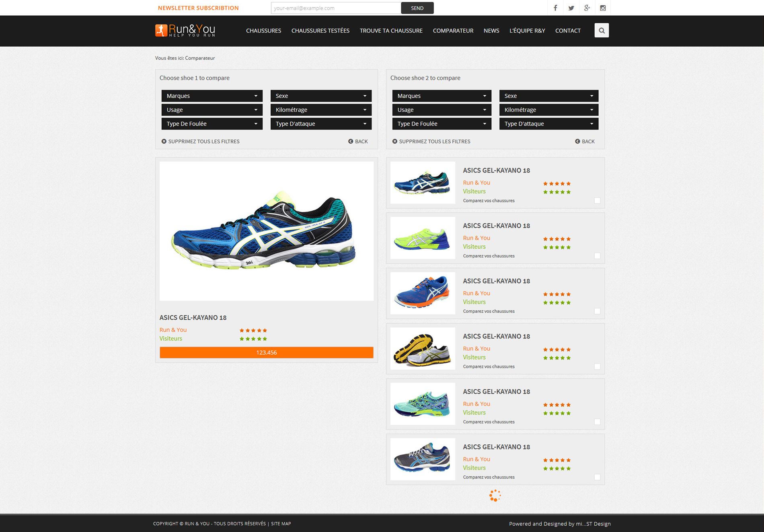
Task: Open shoe 1 Marques dropdown
Action: [x=212, y=96]
